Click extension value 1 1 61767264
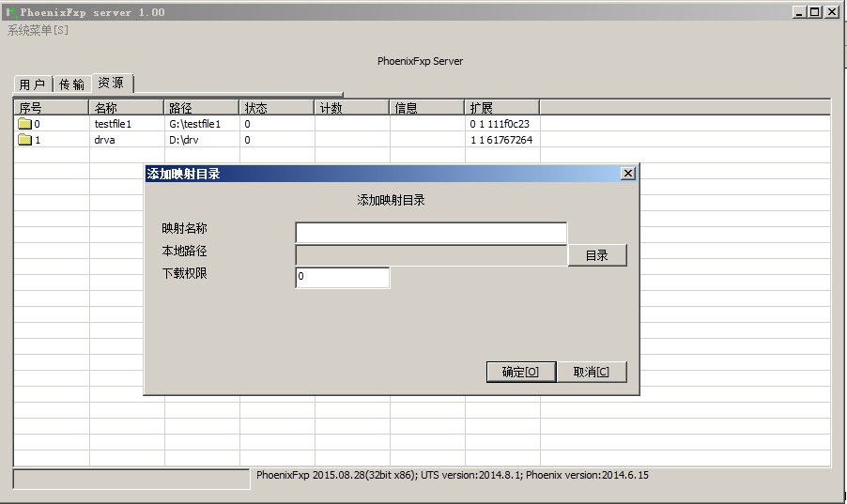The width and height of the screenshot is (847, 504). pos(501,140)
